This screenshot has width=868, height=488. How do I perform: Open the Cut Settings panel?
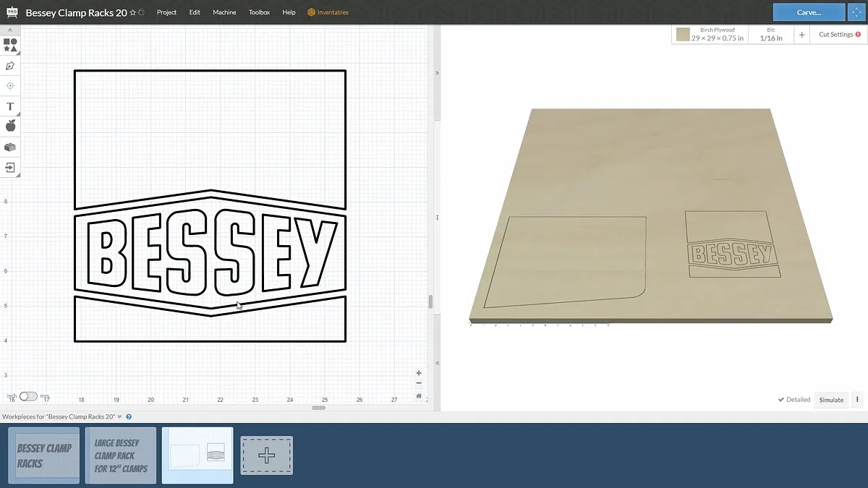tap(839, 34)
